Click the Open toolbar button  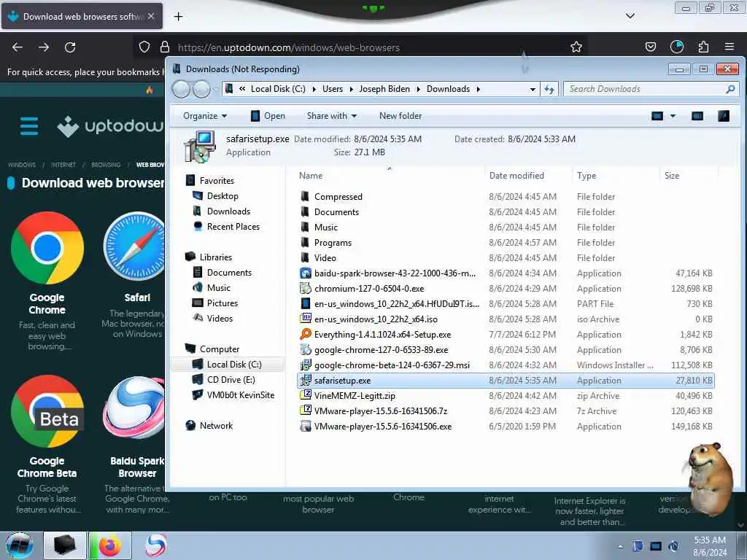point(268,116)
